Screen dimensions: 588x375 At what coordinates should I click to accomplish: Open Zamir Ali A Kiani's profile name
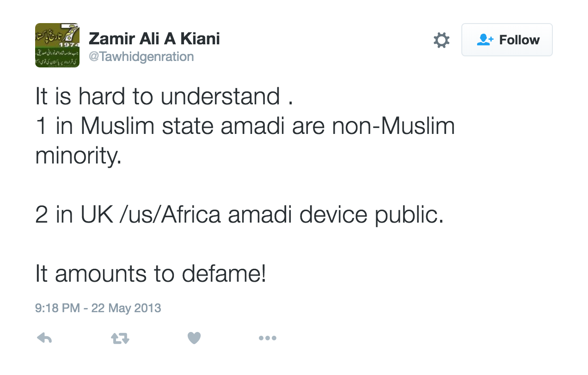click(154, 39)
